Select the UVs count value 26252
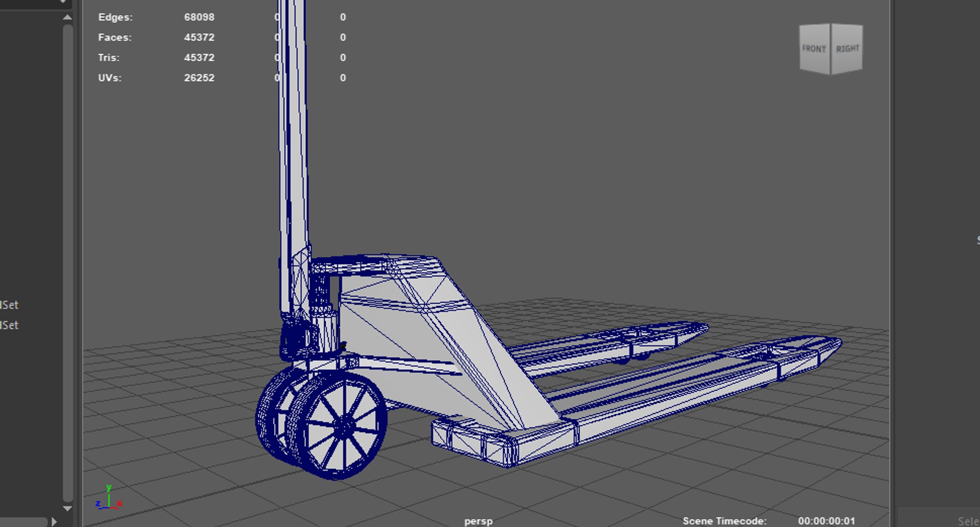The height and width of the screenshot is (527, 980). (x=199, y=78)
